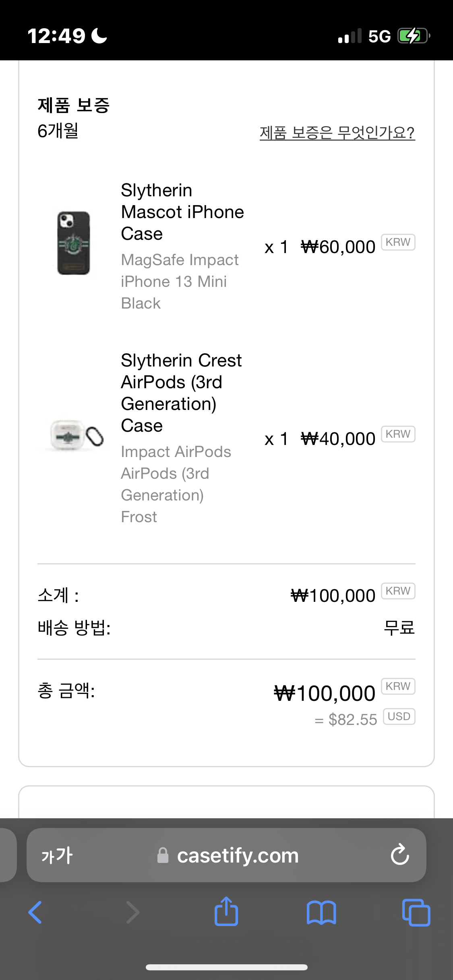453x980 pixels.
Task: Tap the Slytherin Crest AirPods Case title
Action: click(181, 393)
